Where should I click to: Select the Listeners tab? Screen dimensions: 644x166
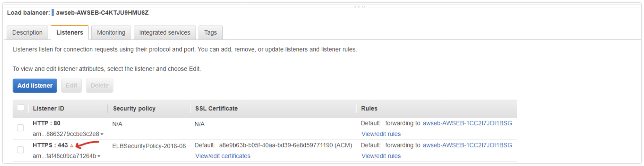point(69,32)
